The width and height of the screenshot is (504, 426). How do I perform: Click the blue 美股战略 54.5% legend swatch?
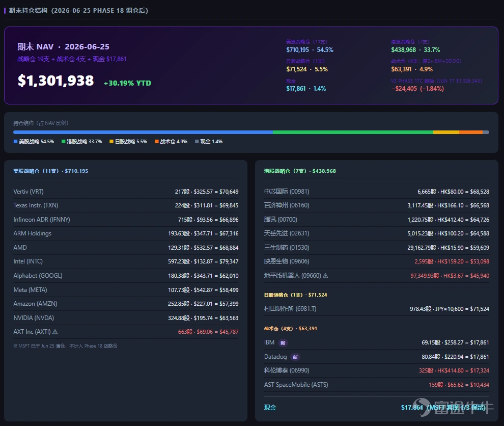pos(15,142)
